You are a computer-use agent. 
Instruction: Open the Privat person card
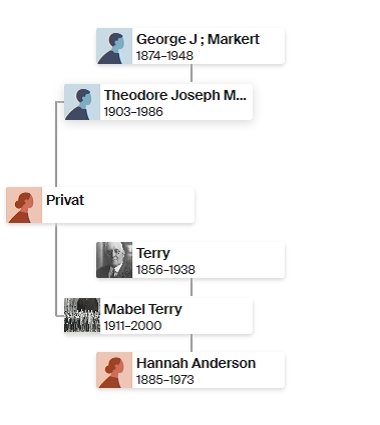coord(100,205)
